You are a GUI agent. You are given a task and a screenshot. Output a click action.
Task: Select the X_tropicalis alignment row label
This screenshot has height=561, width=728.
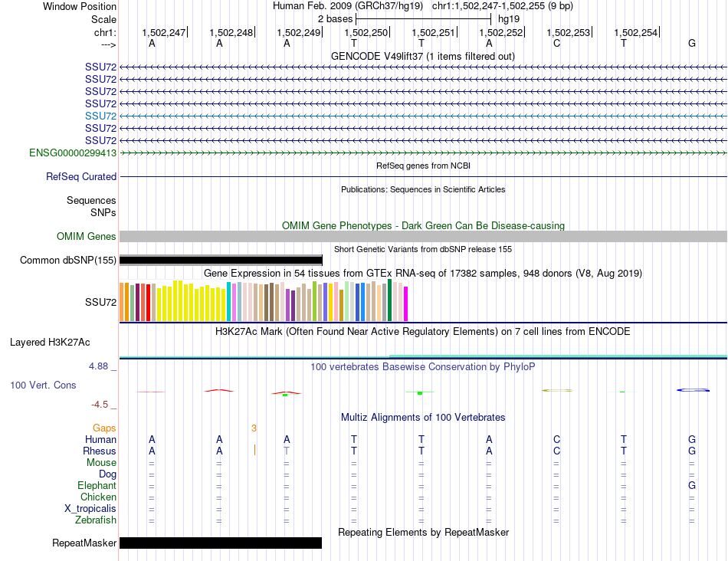click(x=90, y=509)
